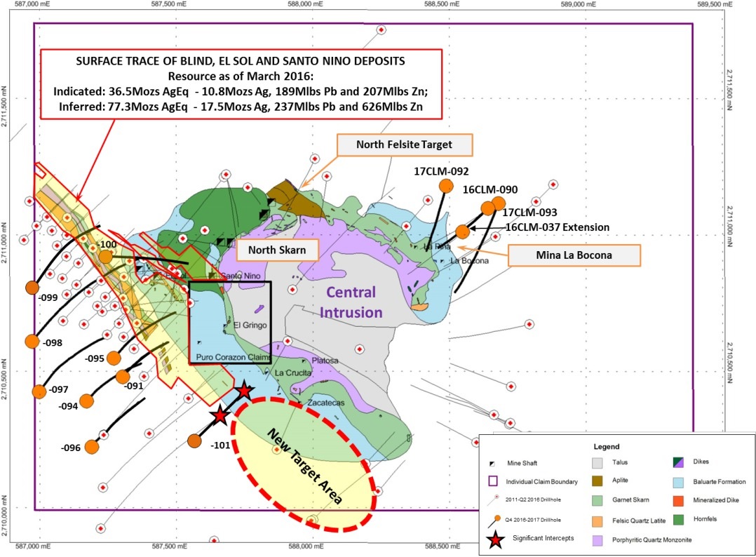This screenshot has height=557, width=756.
Task: Click the Baluarte Formation blue legend swatch
Action: point(678,482)
